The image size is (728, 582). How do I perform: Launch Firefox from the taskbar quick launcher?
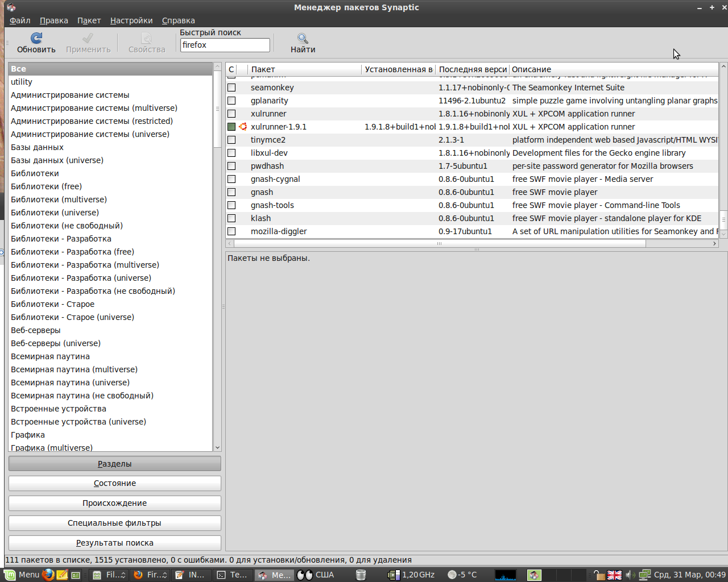[x=48, y=575]
